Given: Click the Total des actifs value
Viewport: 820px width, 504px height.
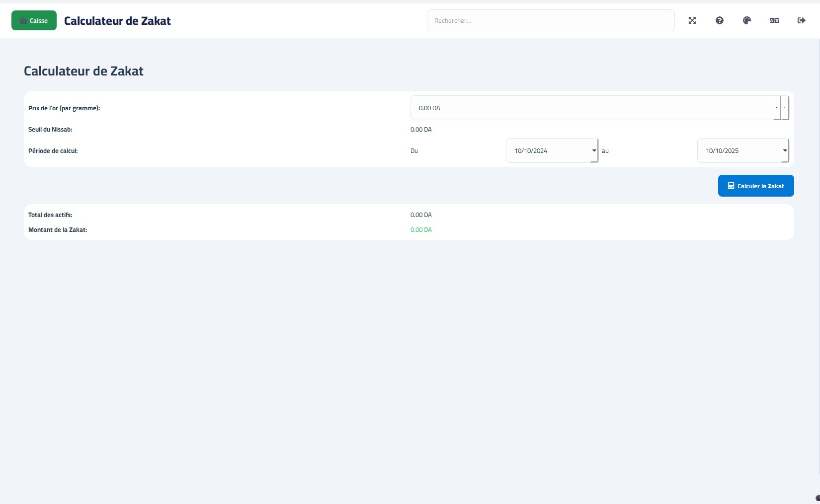Looking at the screenshot, I should point(421,215).
